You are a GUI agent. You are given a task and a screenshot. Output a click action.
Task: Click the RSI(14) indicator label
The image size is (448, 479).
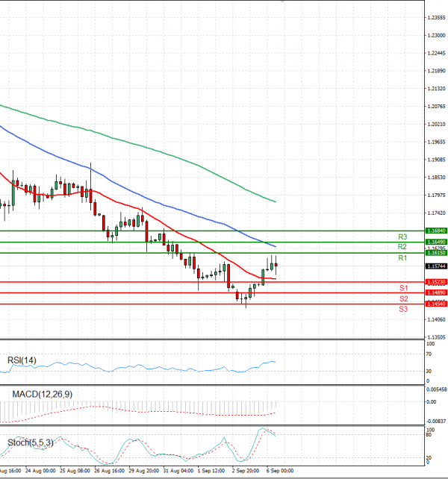pyautogui.click(x=22, y=360)
